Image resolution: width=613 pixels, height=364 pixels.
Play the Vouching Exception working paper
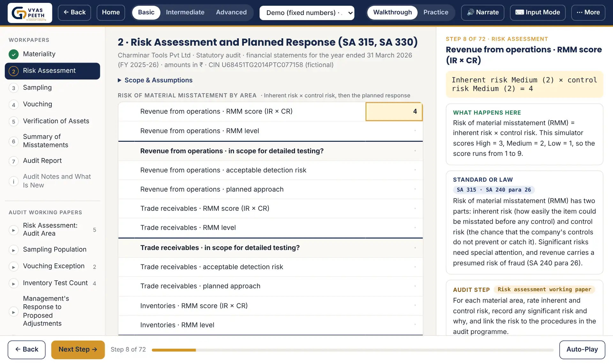[x=13, y=267]
